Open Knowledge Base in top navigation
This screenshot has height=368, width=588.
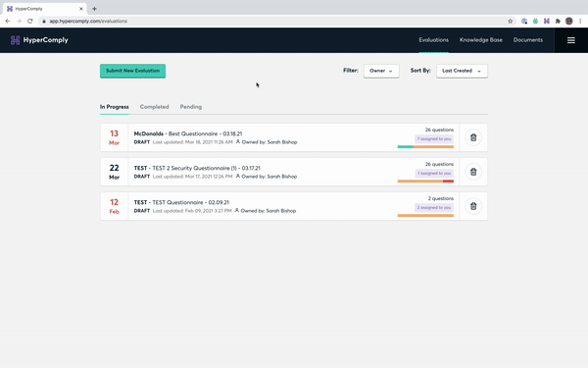pos(481,40)
